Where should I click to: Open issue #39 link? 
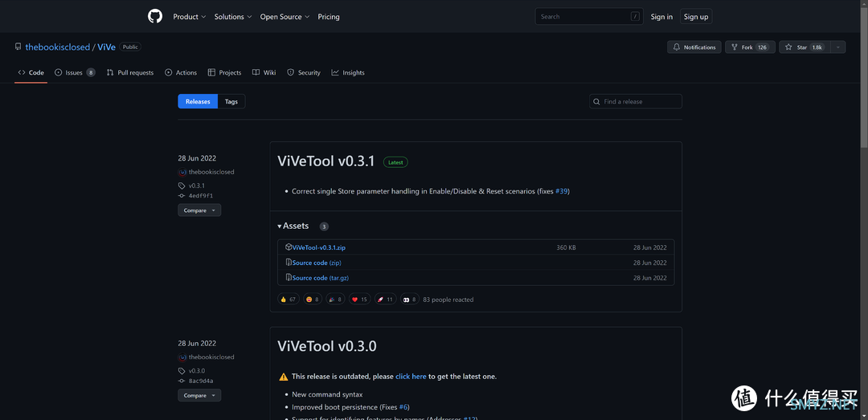coord(561,191)
